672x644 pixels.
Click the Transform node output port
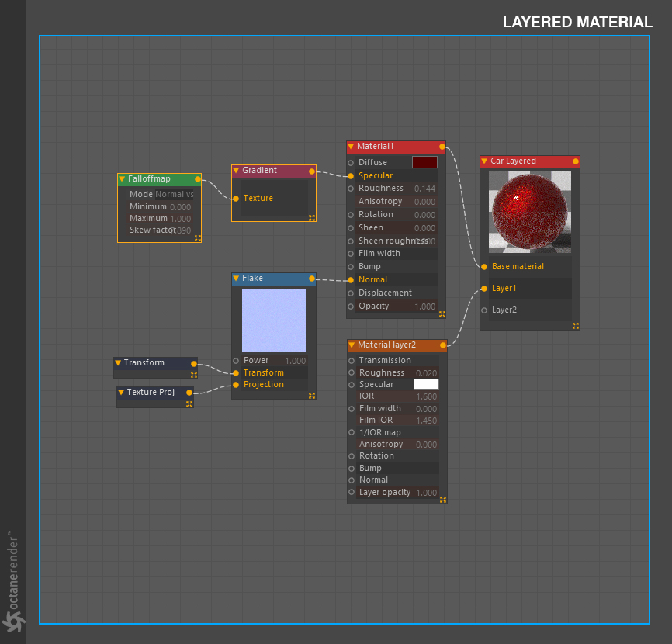coord(194,364)
